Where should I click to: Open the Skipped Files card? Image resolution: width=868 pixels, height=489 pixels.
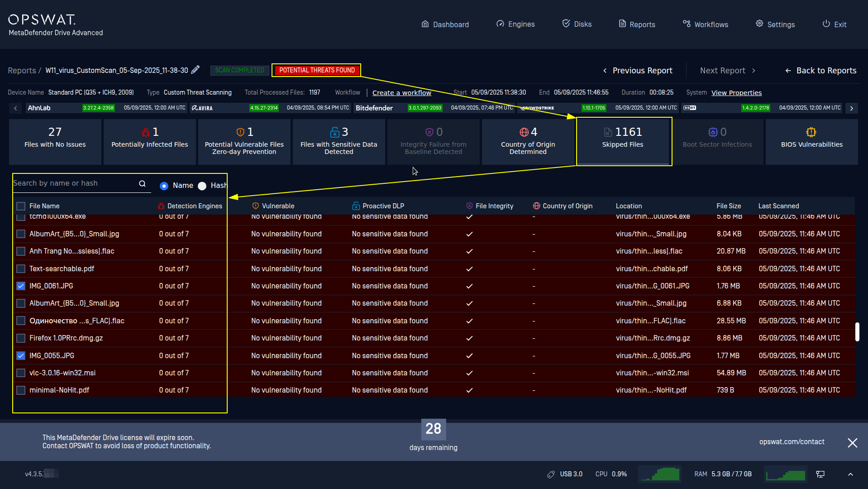pyautogui.click(x=623, y=142)
